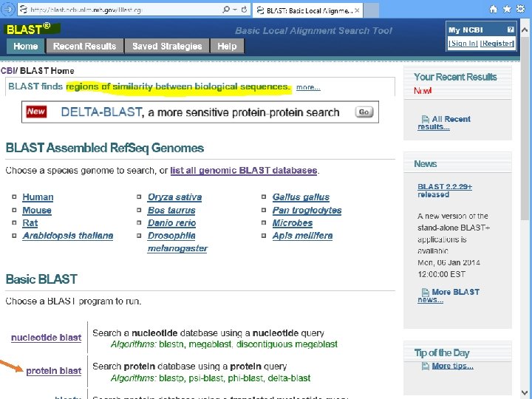
Task: Select Danio rerio genome link
Action: (171, 223)
